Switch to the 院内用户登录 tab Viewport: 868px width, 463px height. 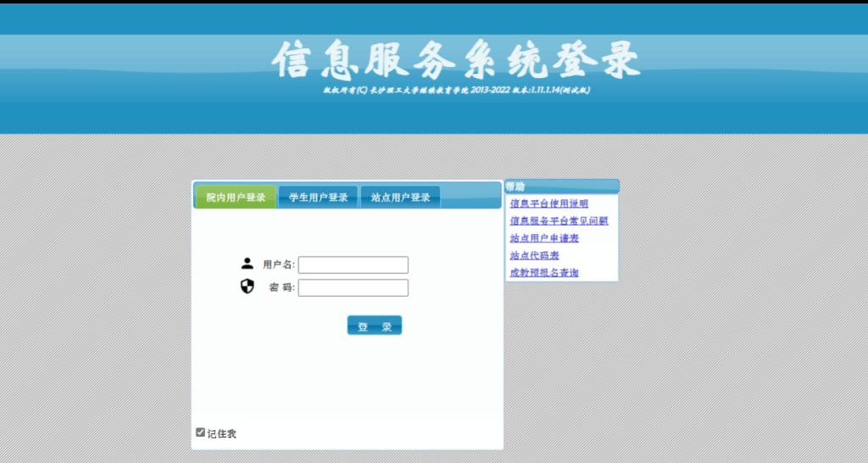point(236,198)
